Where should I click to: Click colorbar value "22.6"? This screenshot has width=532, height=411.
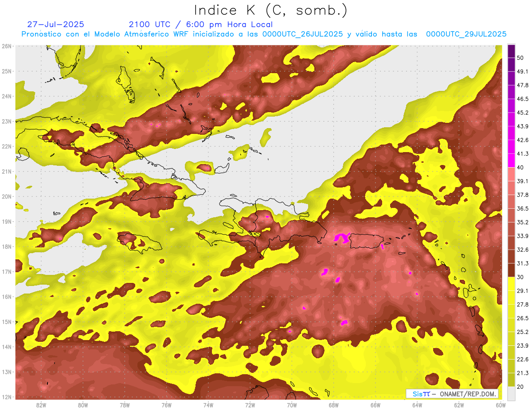[x=523, y=359]
